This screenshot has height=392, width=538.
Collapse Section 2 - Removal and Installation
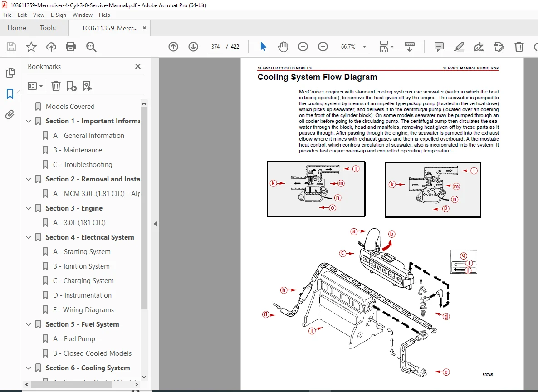tap(29, 179)
